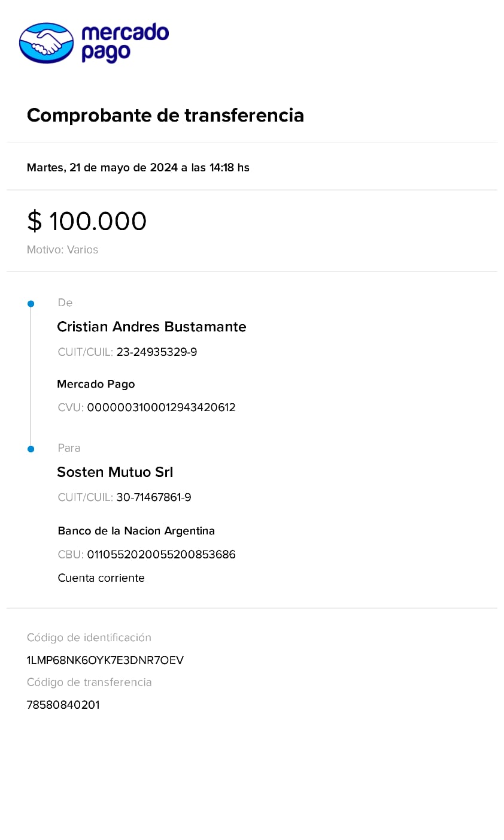
Task: Click the blue dot beside "De"
Action: coord(31,304)
